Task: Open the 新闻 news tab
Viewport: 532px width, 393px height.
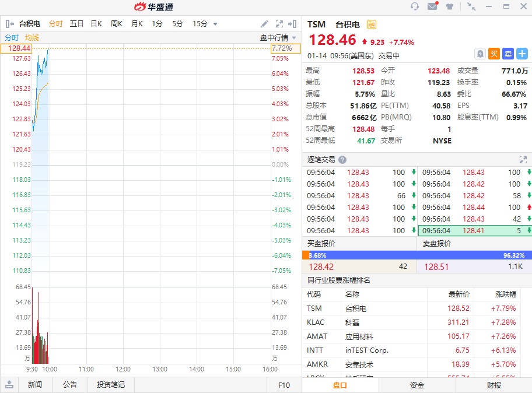Action: [x=35, y=384]
